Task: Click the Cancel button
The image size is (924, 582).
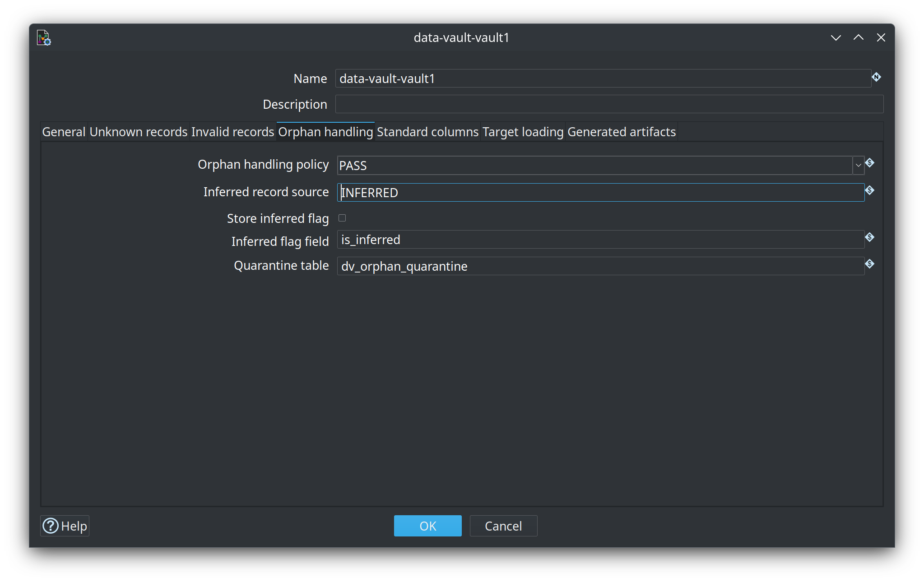Action: coord(503,526)
